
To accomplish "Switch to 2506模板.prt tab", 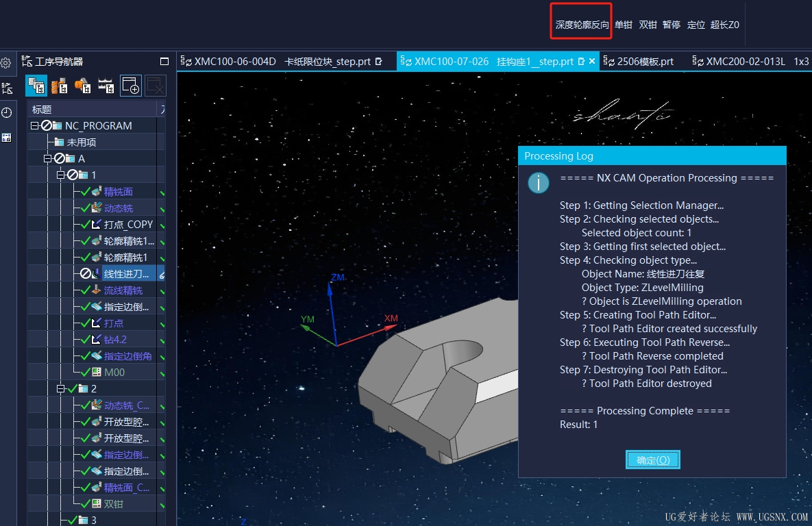I will coord(639,62).
